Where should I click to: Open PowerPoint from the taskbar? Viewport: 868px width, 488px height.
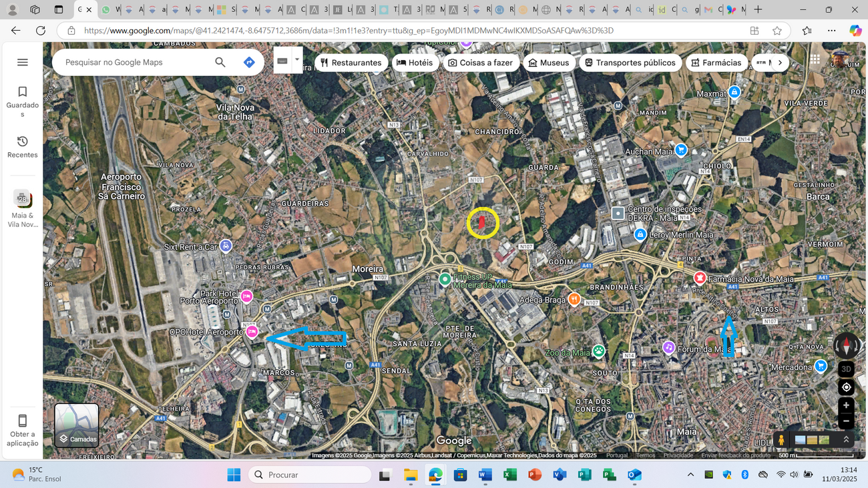tap(535, 475)
